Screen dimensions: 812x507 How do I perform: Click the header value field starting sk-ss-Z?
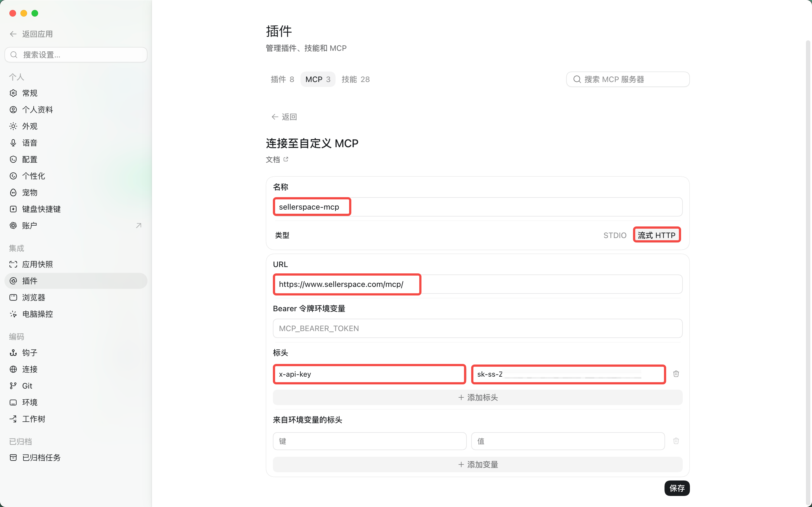tap(568, 374)
